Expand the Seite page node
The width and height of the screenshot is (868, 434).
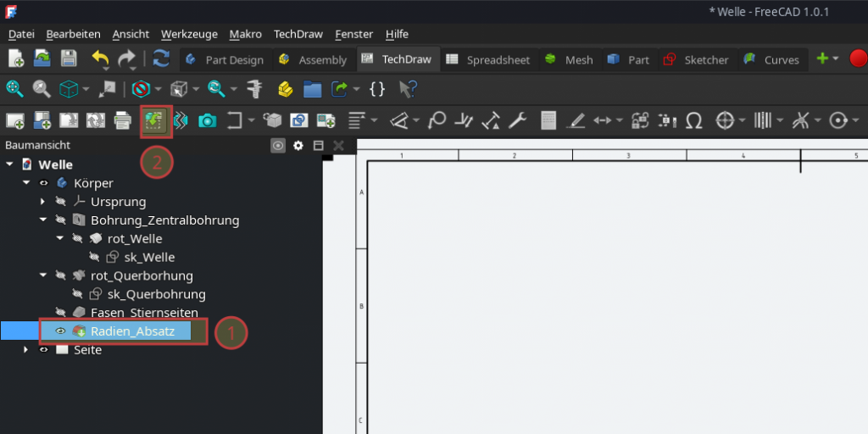pos(26,350)
